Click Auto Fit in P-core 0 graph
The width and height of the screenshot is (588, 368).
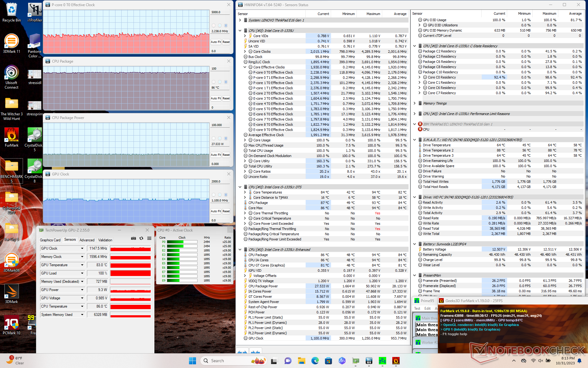216,42
